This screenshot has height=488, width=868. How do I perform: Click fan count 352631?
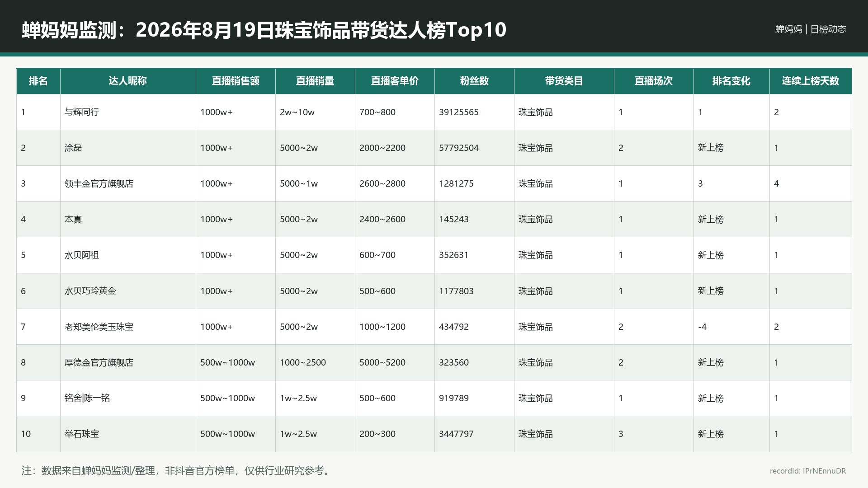(x=454, y=255)
